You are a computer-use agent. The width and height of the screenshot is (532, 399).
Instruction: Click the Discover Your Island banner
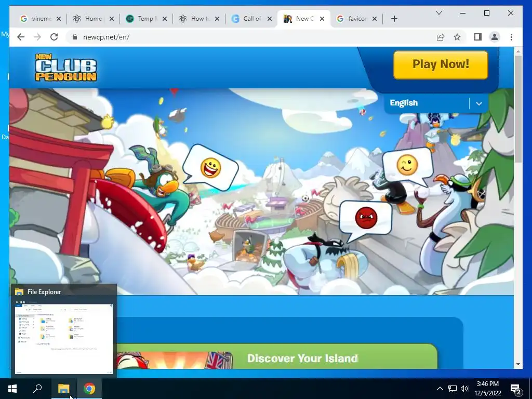click(277, 356)
